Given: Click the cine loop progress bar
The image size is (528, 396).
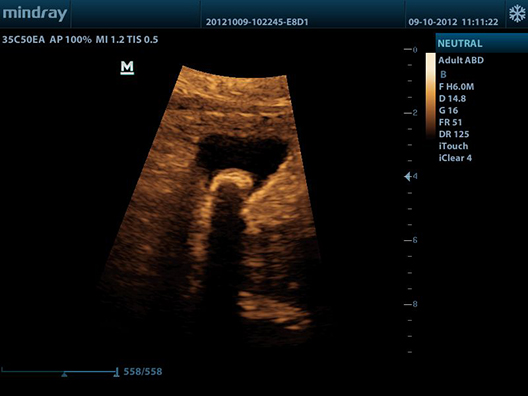Looking at the screenshot, I should tap(59, 371).
